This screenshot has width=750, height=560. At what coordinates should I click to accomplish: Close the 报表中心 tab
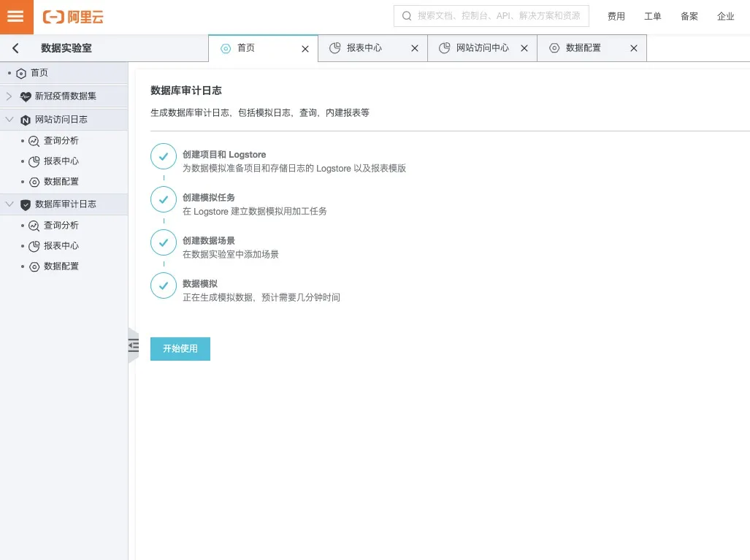(x=415, y=48)
